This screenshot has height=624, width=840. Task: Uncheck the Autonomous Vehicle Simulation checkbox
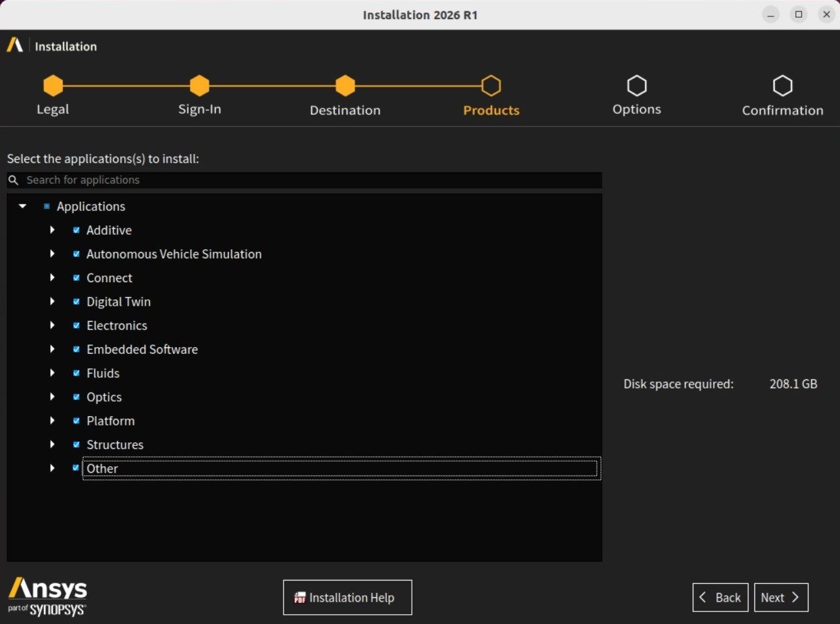pyautogui.click(x=76, y=254)
